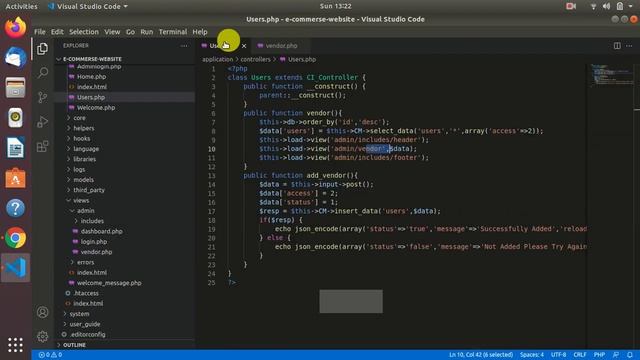Click the split editor icon
640x360 pixels.
617,46
